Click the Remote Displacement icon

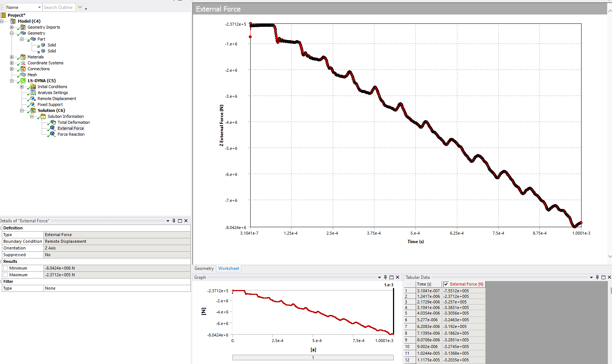click(x=33, y=99)
